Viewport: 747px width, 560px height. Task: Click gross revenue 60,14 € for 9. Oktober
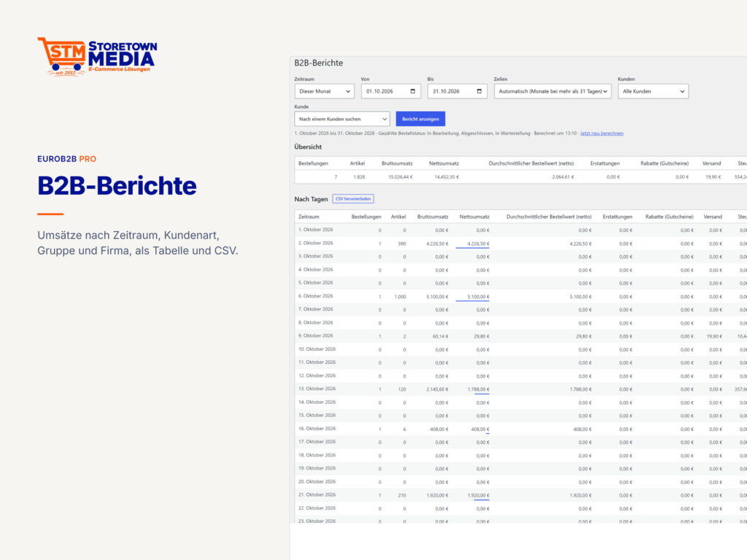(x=440, y=336)
